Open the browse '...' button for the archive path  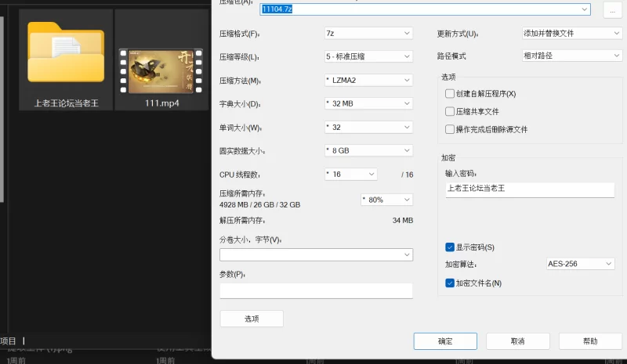[612, 9]
